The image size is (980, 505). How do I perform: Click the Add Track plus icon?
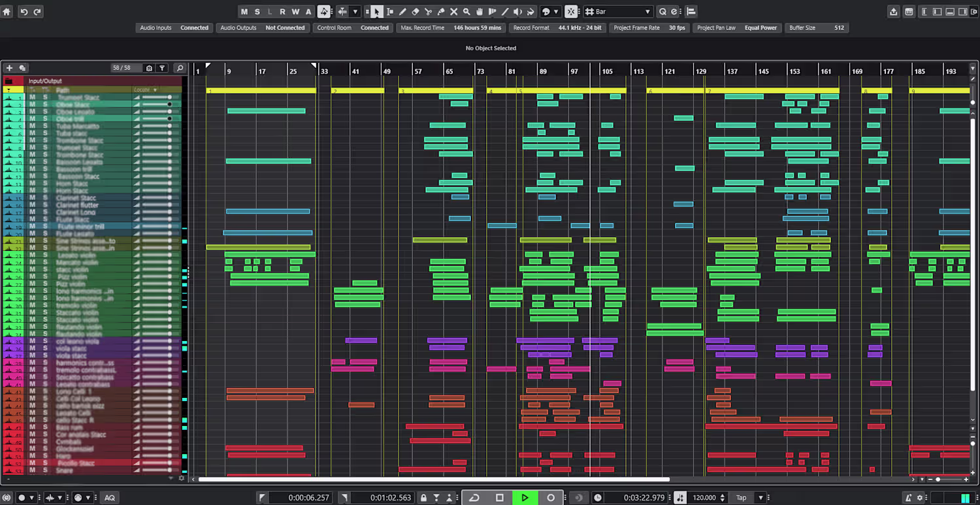click(9, 68)
